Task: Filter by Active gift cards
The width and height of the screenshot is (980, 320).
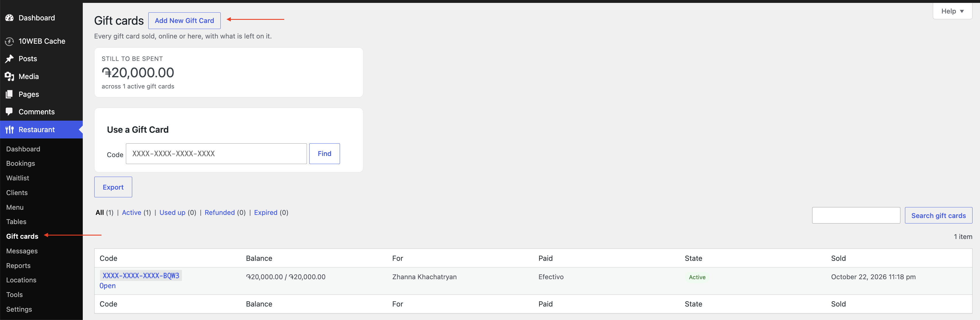Action: (x=132, y=213)
